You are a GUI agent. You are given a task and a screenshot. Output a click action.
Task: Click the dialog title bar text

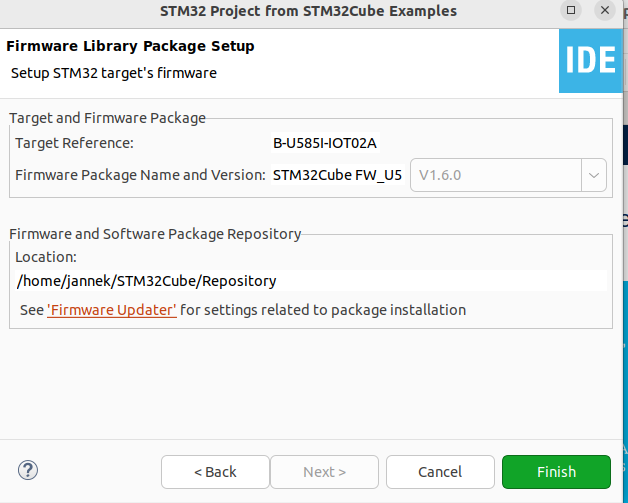coord(308,11)
